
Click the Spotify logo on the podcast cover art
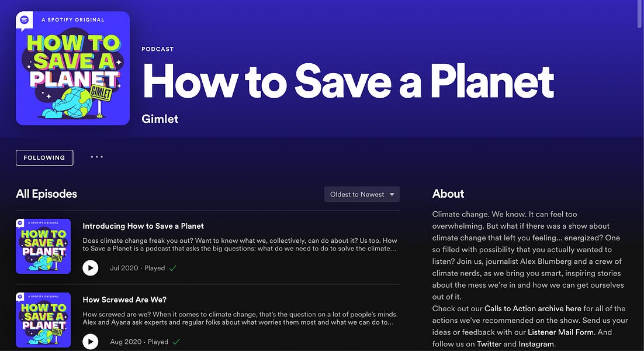[23, 19]
